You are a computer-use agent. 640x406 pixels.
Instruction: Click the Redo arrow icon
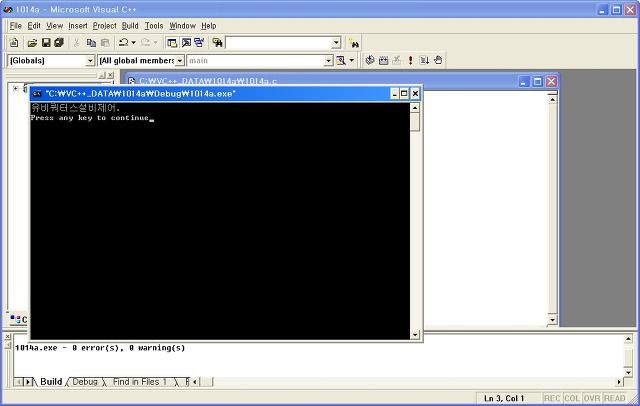coord(145,42)
